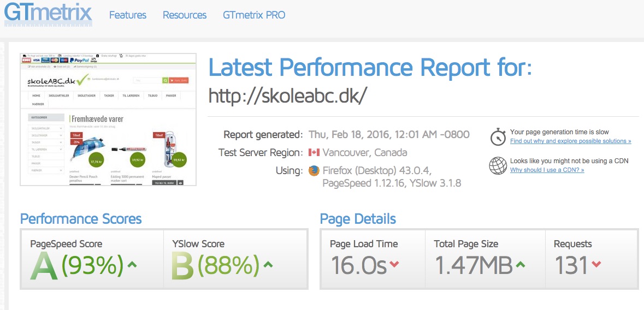Click red arrow beside Requests count
The width and height of the screenshot is (644, 310).
pos(596,264)
